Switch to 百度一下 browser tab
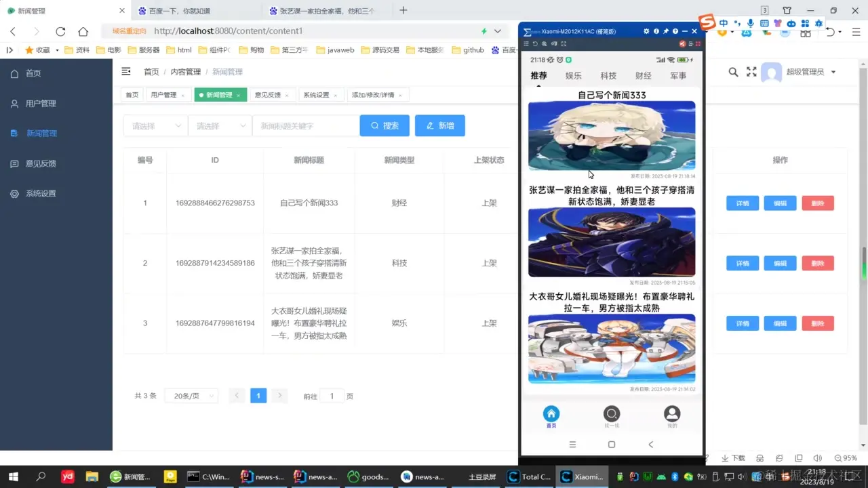 click(x=197, y=11)
